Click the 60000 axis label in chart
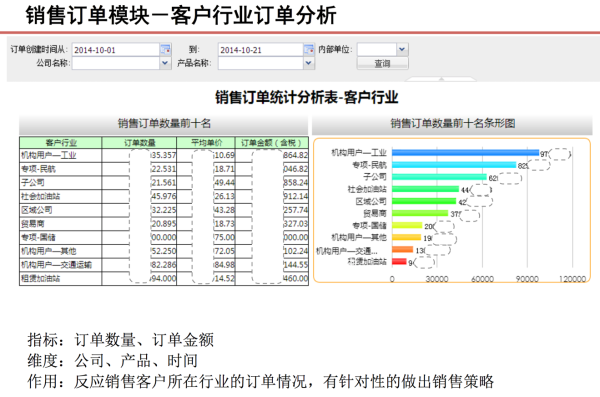The height and width of the screenshot is (397, 600). pos(482,279)
